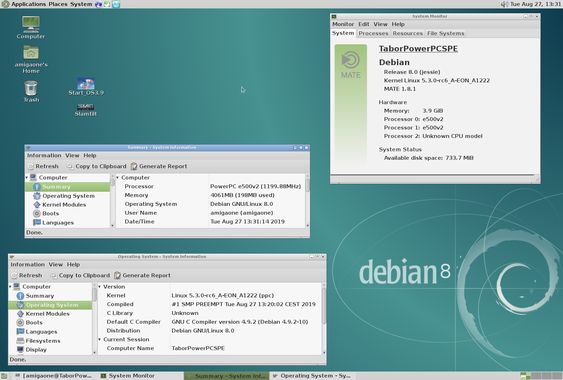This screenshot has width=563, height=380.
Task: Click the tree scrollbar in Operating System window
Action: [x=94, y=319]
